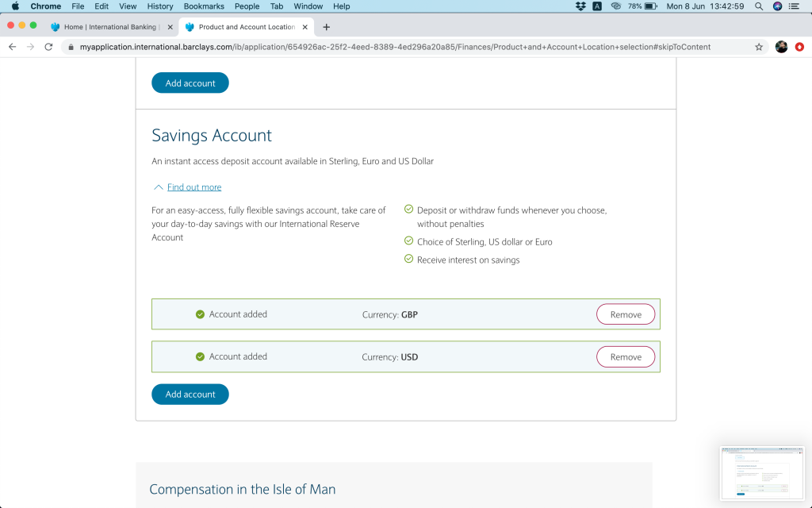Image resolution: width=812 pixels, height=508 pixels.
Task: Remove the USD savings account
Action: (x=626, y=357)
